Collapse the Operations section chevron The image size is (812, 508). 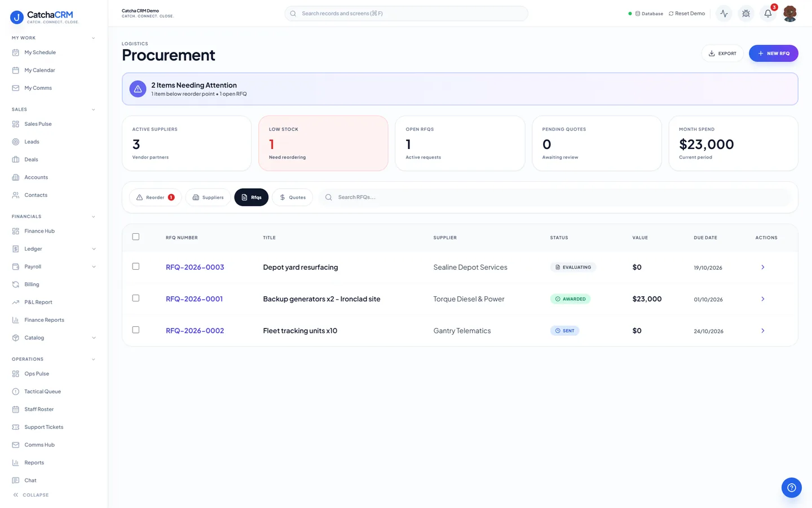94,360
